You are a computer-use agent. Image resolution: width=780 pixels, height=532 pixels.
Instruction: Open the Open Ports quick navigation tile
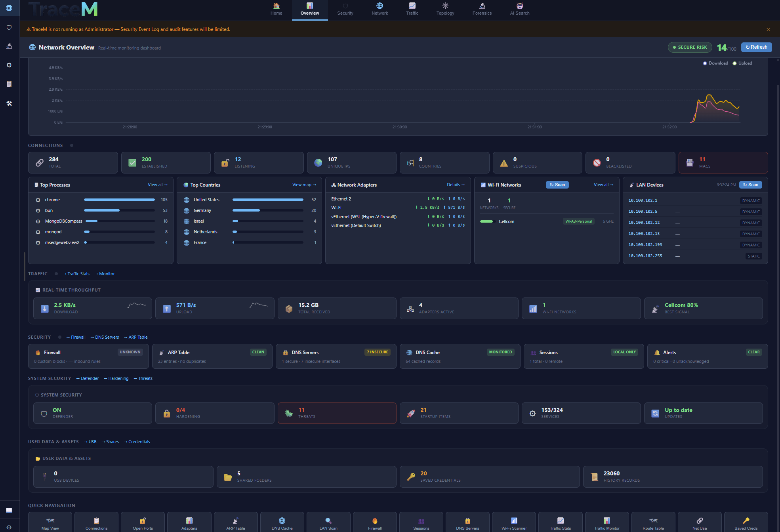click(143, 522)
